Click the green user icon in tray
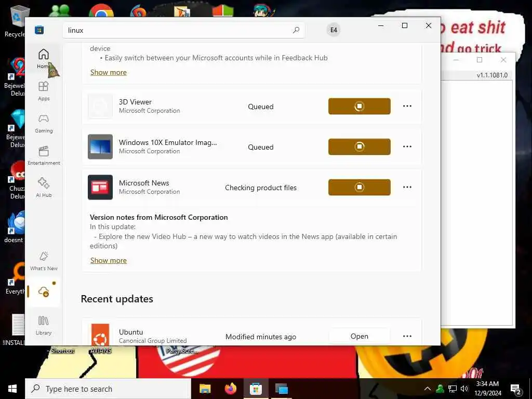 (440, 389)
